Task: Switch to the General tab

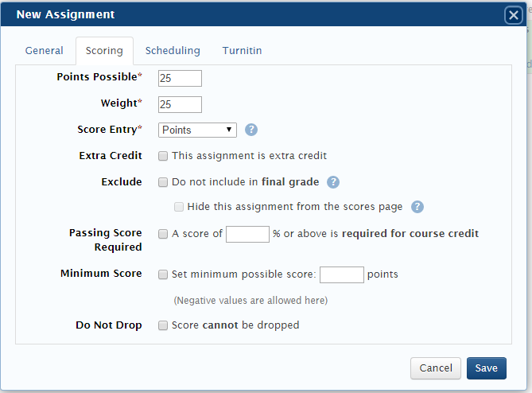Action: (45, 51)
